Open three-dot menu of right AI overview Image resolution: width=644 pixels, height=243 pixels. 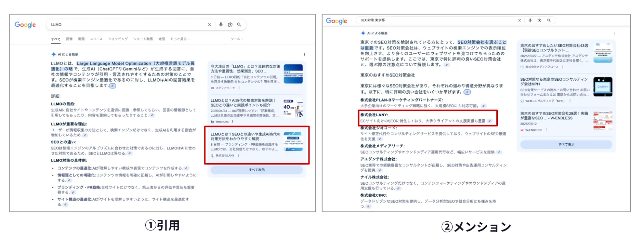(x=614, y=34)
